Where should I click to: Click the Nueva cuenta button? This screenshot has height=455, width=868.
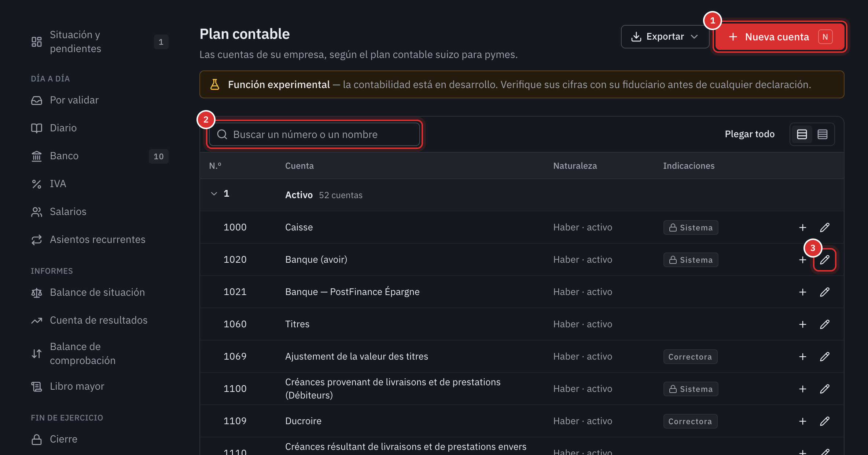(780, 37)
